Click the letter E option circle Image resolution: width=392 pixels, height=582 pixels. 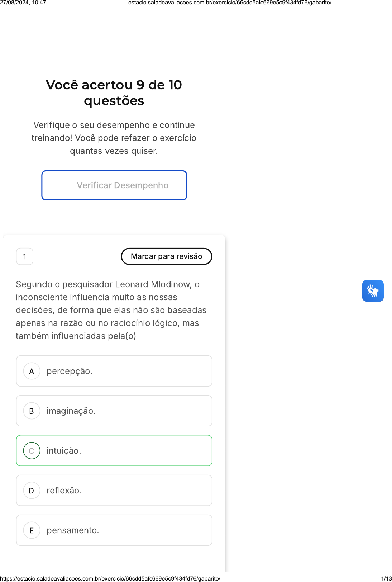[x=32, y=530]
